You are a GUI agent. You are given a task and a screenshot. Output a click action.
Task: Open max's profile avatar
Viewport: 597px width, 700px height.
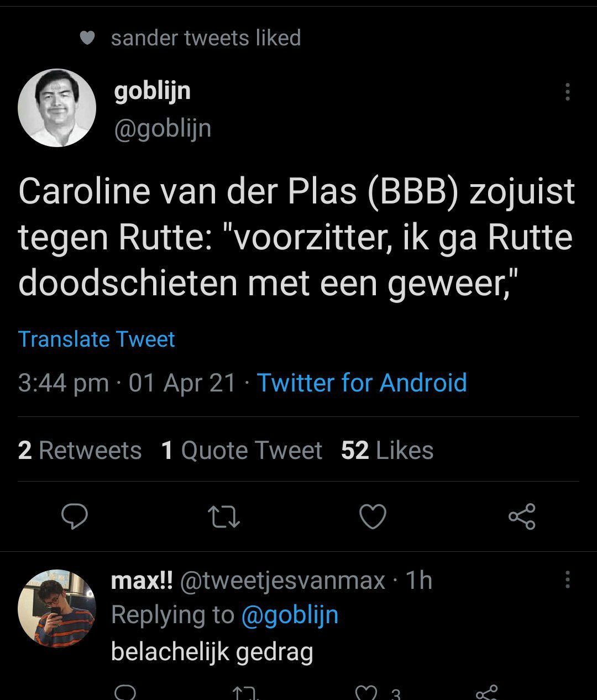point(57,608)
